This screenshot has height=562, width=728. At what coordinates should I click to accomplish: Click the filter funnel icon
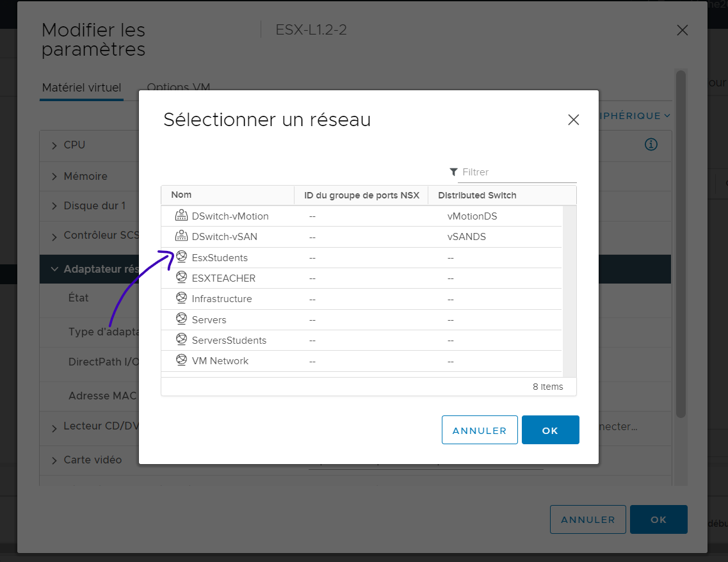coord(453,172)
